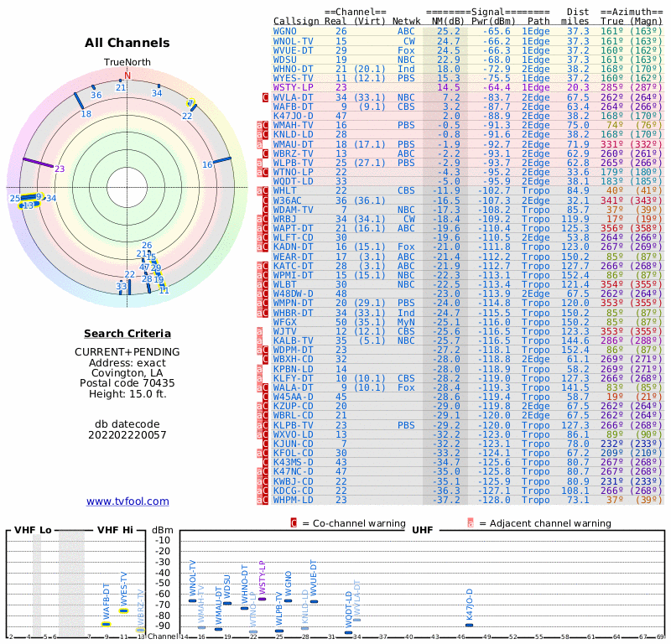
Task: Click channel 36 label on radar plot
Action: [x=96, y=95]
